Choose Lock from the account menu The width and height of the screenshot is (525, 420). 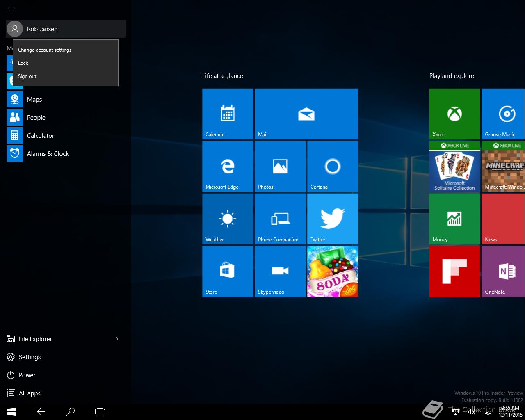[66, 63]
